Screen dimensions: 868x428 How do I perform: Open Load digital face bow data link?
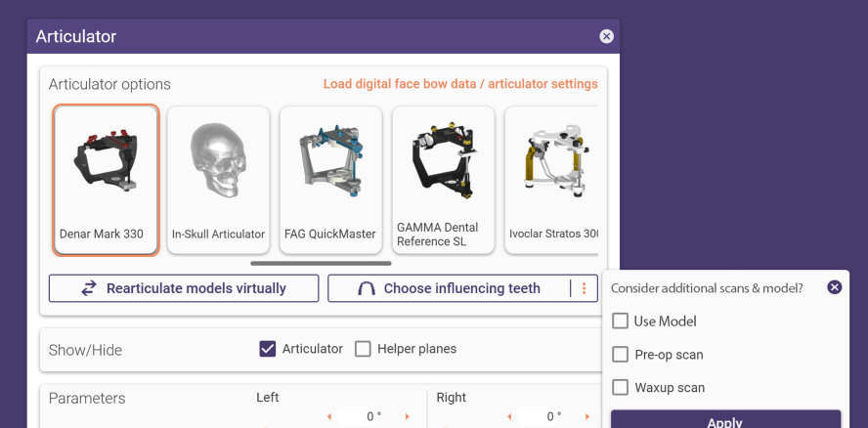click(x=460, y=84)
